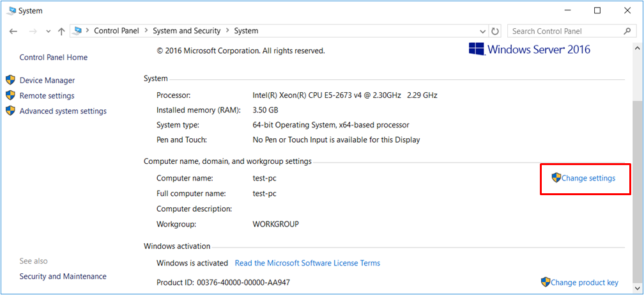Viewport: 644px width, 295px height.
Task: Click the shield icon beside Change settings
Action: click(x=556, y=178)
